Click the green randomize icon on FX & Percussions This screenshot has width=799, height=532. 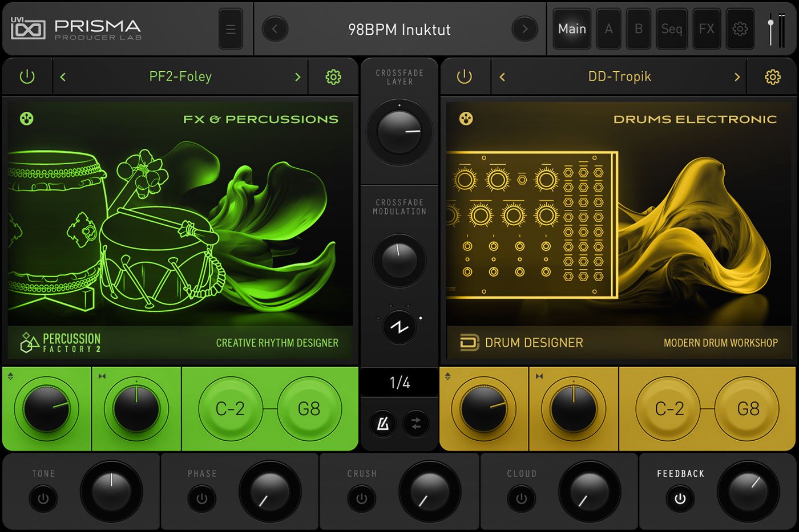tap(27, 119)
